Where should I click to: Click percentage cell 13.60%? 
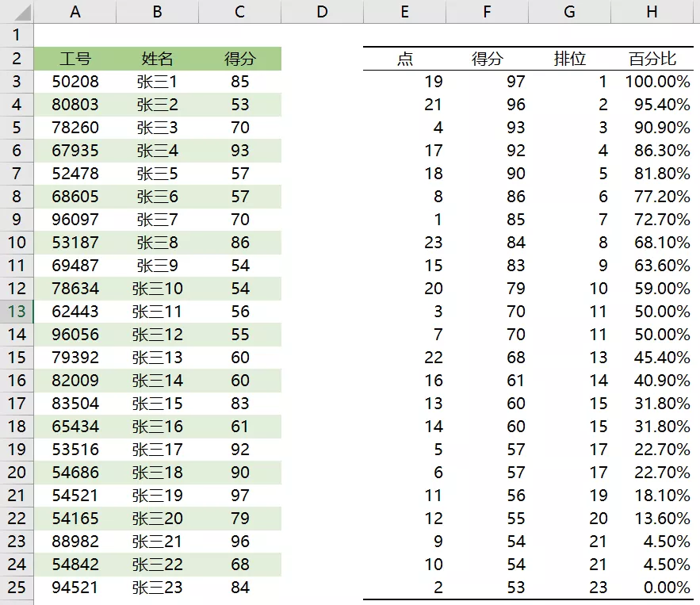click(x=652, y=519)
